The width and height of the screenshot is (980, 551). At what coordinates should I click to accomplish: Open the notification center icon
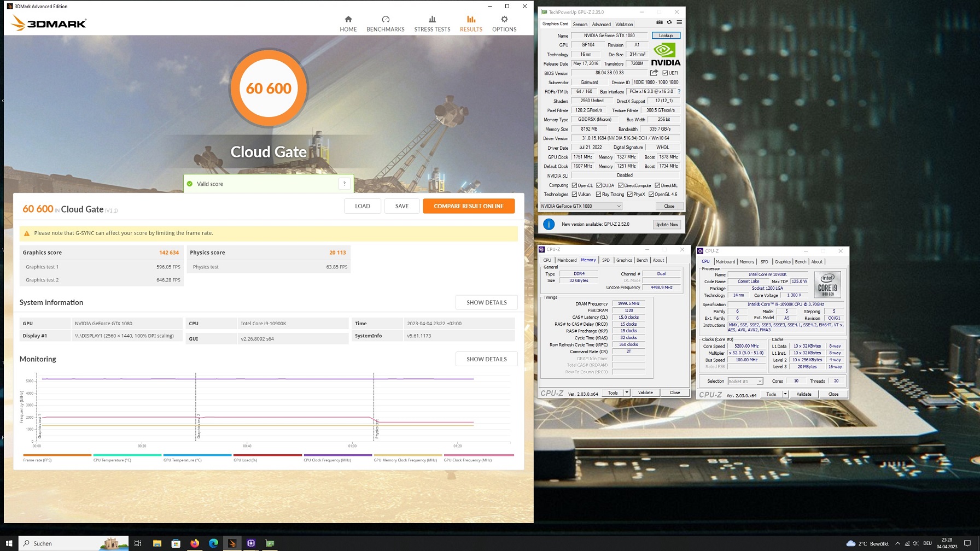967,543
